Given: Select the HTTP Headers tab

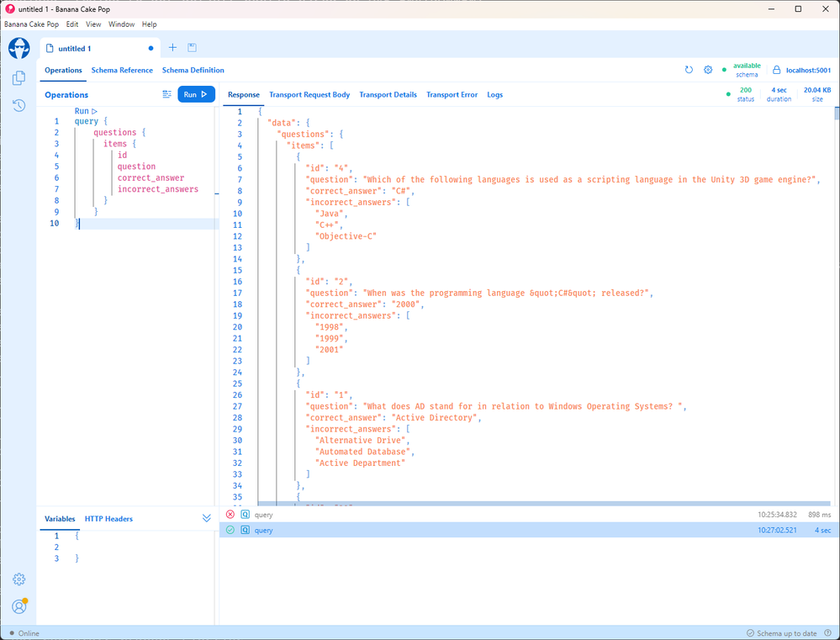Looking at the screenshot, I should point(108,519).
